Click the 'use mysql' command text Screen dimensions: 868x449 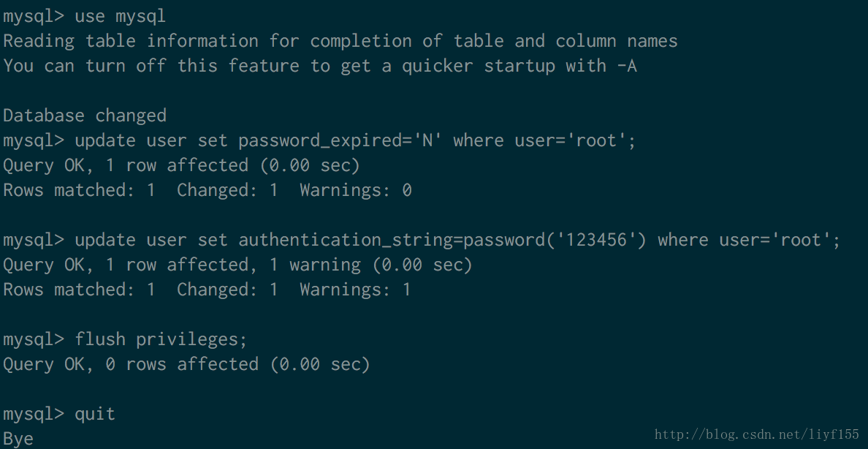point(120,16)
